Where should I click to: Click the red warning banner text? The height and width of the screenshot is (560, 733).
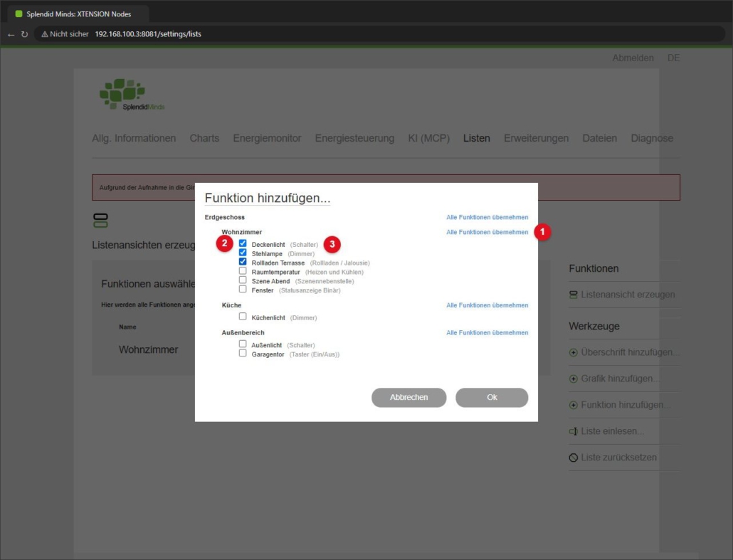point(147,187)
